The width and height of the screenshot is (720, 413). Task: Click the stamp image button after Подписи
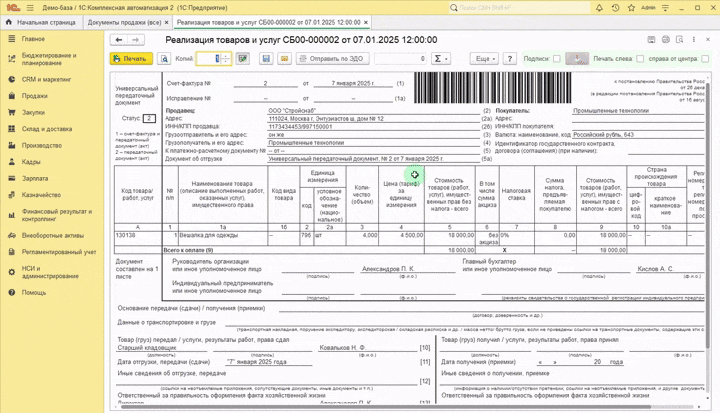577,59
